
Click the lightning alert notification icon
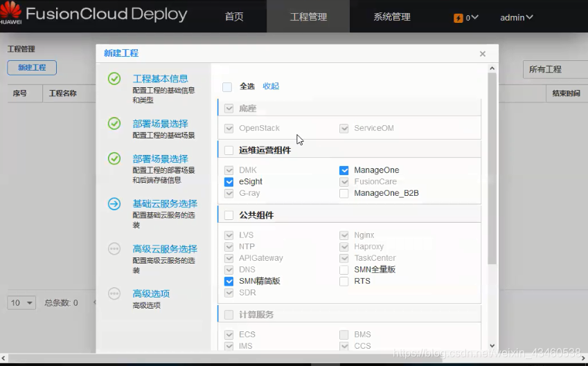458,17
